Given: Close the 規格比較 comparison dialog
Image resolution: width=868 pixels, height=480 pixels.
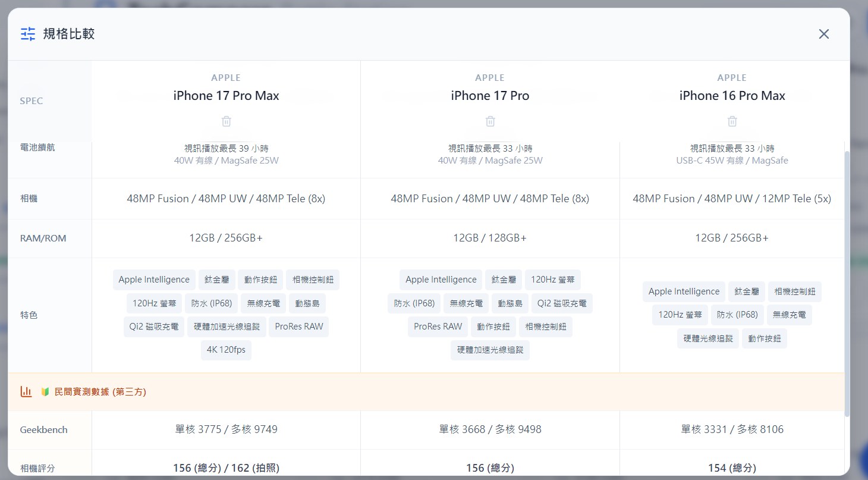Looking at the screenshot, I should 823,34.
